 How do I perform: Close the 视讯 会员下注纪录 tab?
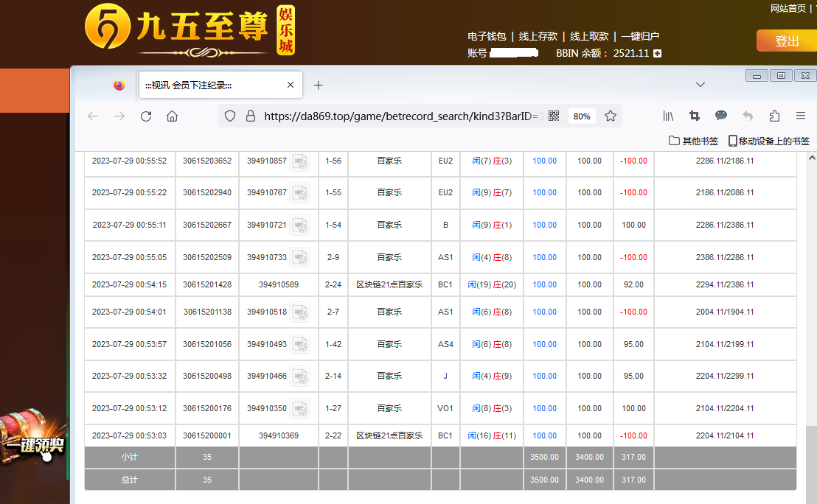pos(291,85)
